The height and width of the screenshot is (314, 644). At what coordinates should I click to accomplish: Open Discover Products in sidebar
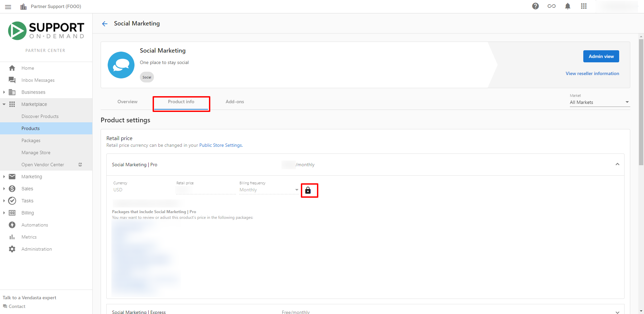pyautogui.click(x=40, y=116)
